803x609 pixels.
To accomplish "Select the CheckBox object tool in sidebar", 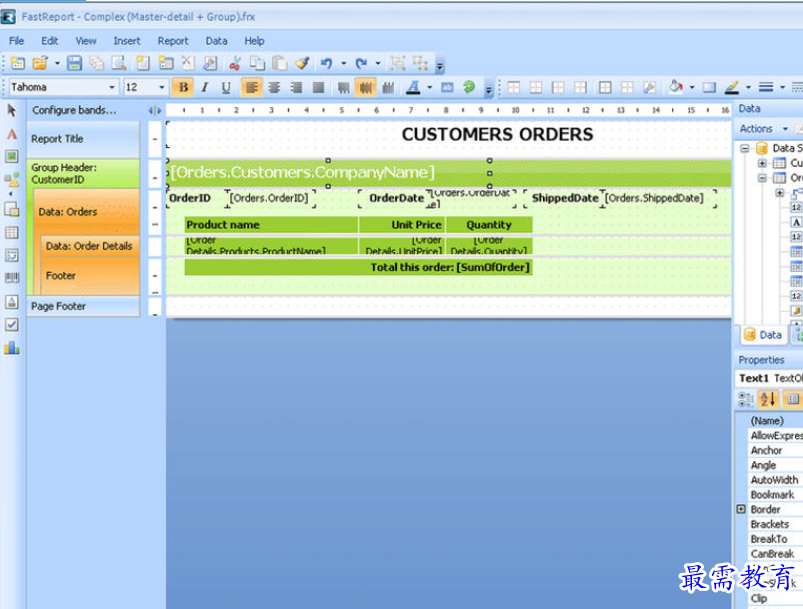I will point(12,325).
